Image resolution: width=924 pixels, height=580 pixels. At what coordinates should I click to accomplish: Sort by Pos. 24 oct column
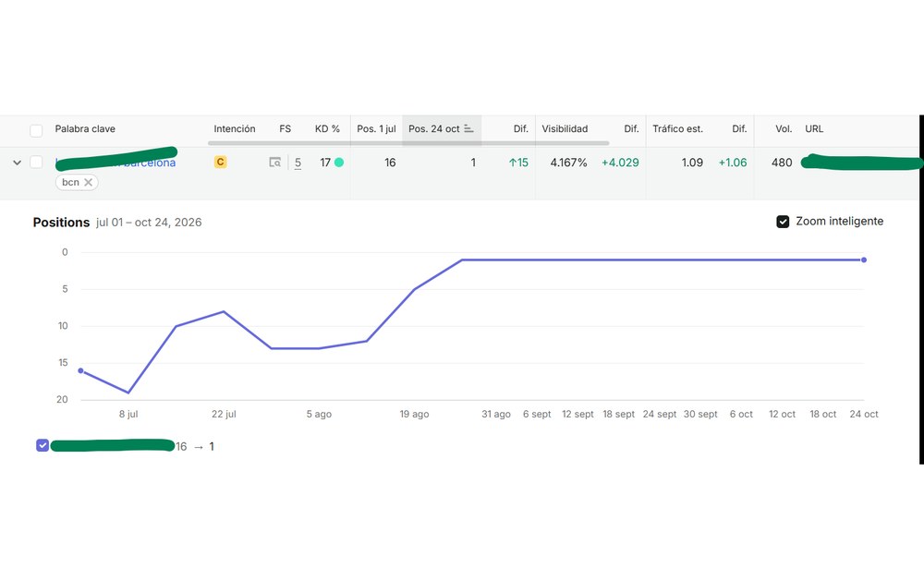pos(441,129)
